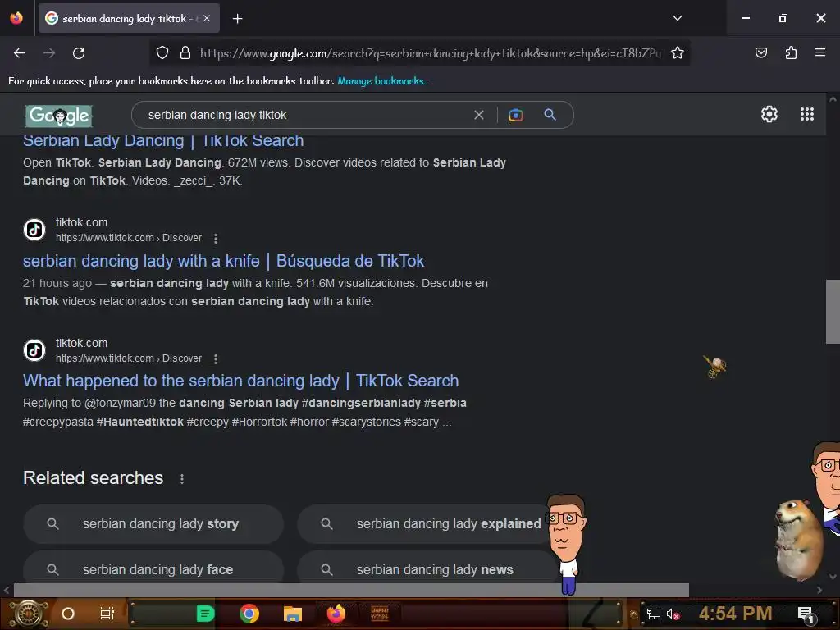Open What happened to the serbian dancing lady
This screenshot has width=840, height=630.
pyautogui.click(x=240, y=381)
